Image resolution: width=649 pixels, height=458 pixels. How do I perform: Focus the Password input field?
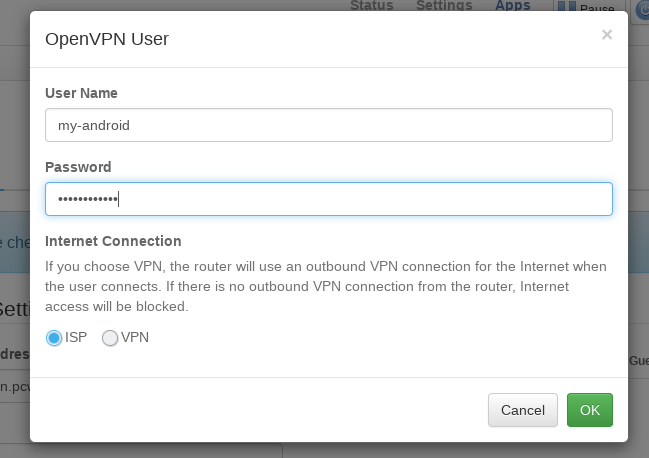coord(328,199)
